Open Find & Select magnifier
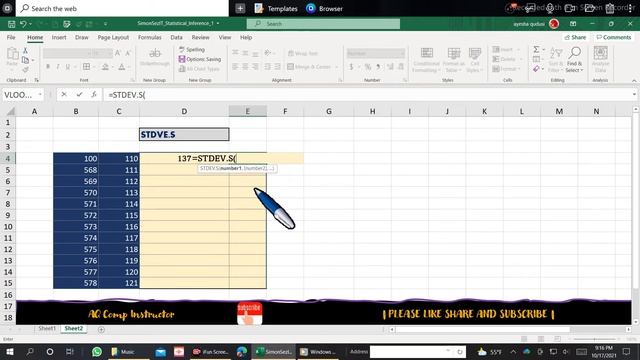 [575, 59]
